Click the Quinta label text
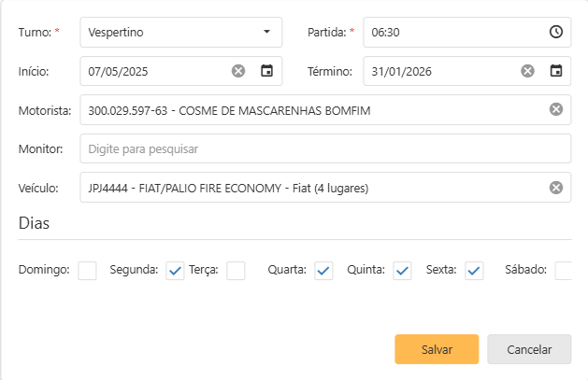The height and width of the screenshot is (380, 588). (366, 270)
